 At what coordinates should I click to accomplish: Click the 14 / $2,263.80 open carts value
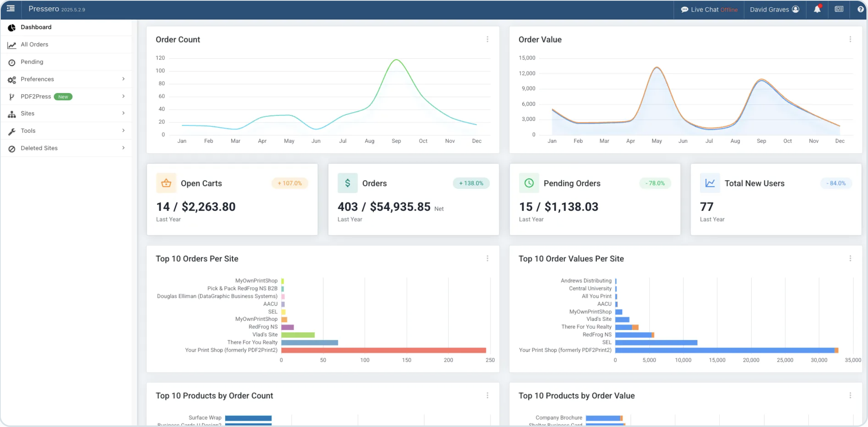coord(196,207)
